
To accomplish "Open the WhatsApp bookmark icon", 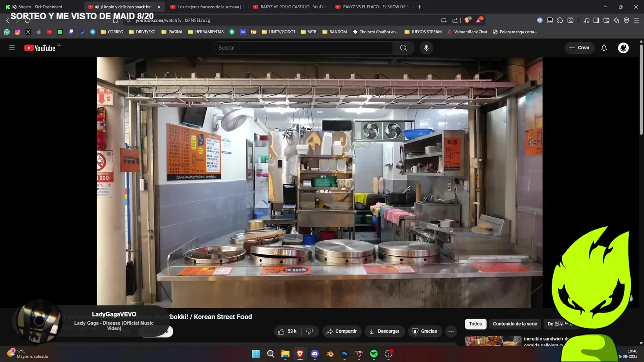I will pos(7,32).
